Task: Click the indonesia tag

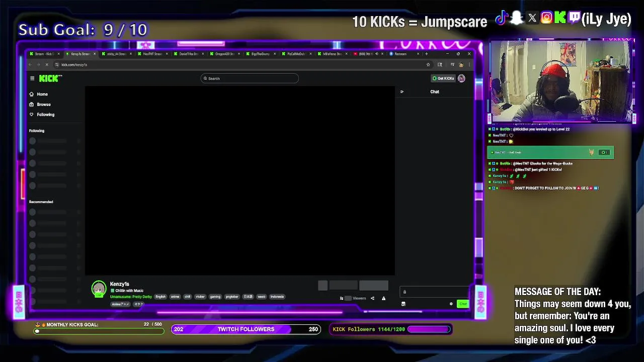Action: tap(277, 297)
